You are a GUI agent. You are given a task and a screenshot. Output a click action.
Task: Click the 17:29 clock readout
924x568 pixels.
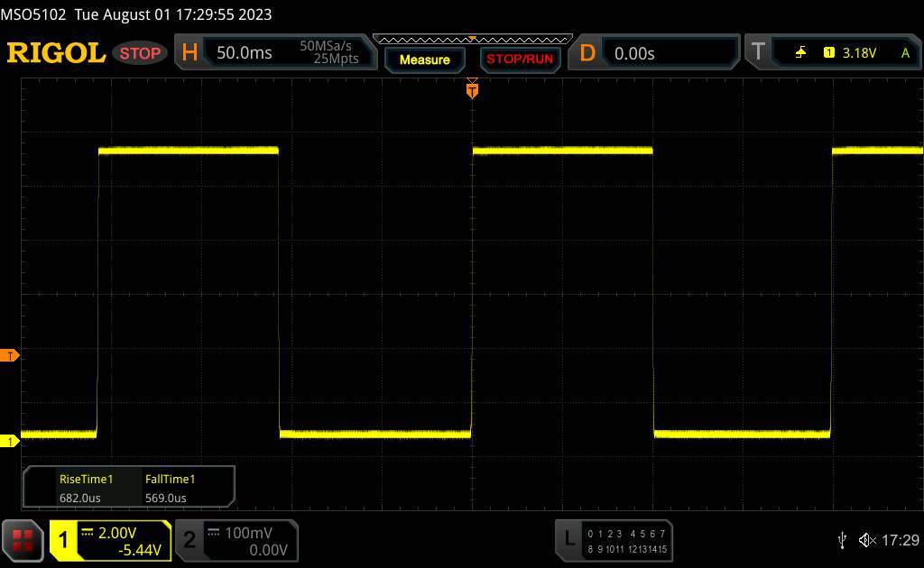coord(900,540)
